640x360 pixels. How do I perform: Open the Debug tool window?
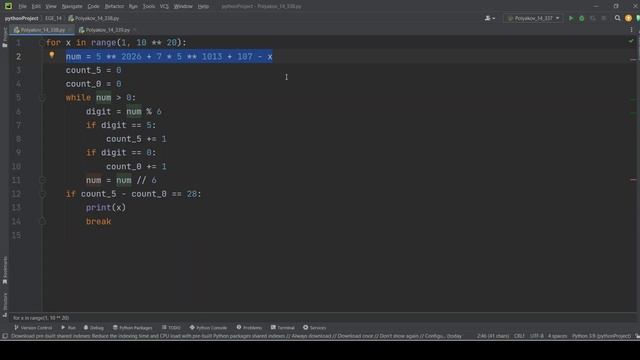click(93, 328)
